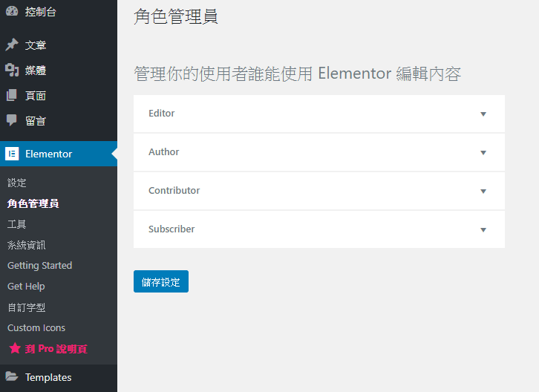Screen dimensions: 539x392
Task: Click the pushpin icon beside 文章
Action: click(12, 45)
